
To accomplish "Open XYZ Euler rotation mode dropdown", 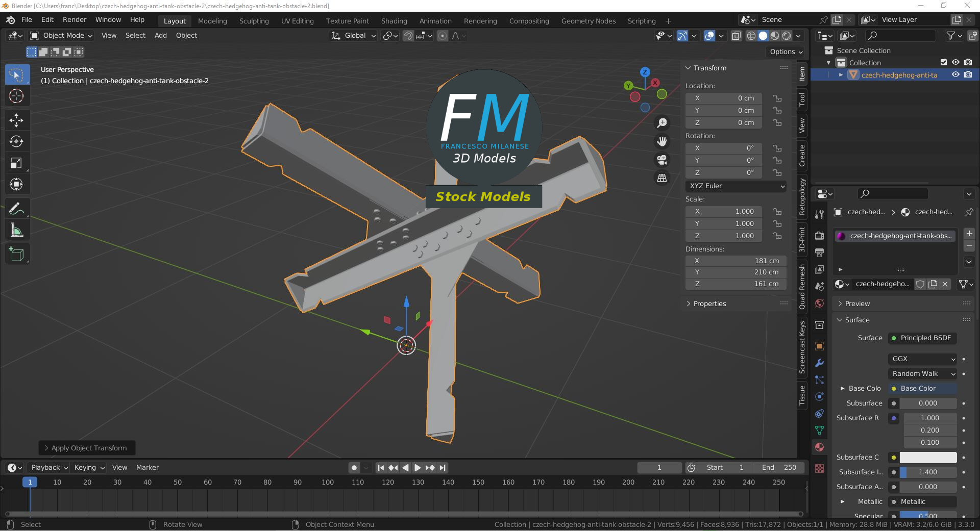I will point(736,186).
